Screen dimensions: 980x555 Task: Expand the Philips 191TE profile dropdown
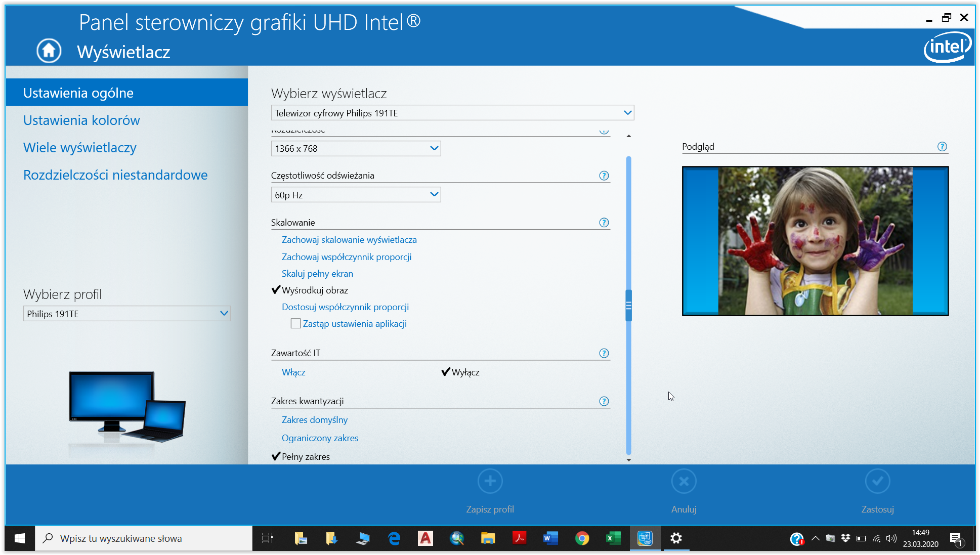pyautogui.click(x=127, y=314)
